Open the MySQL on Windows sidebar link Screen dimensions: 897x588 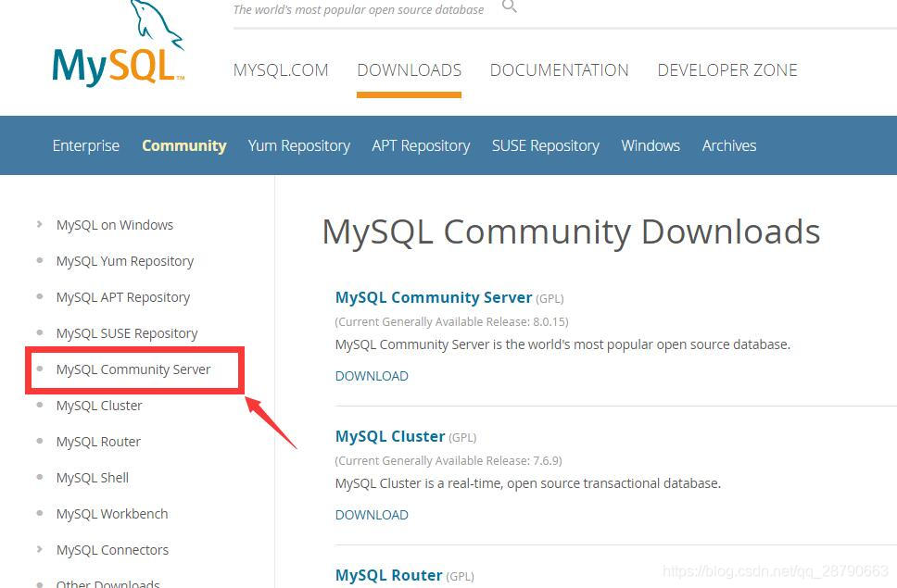[114, 225]
